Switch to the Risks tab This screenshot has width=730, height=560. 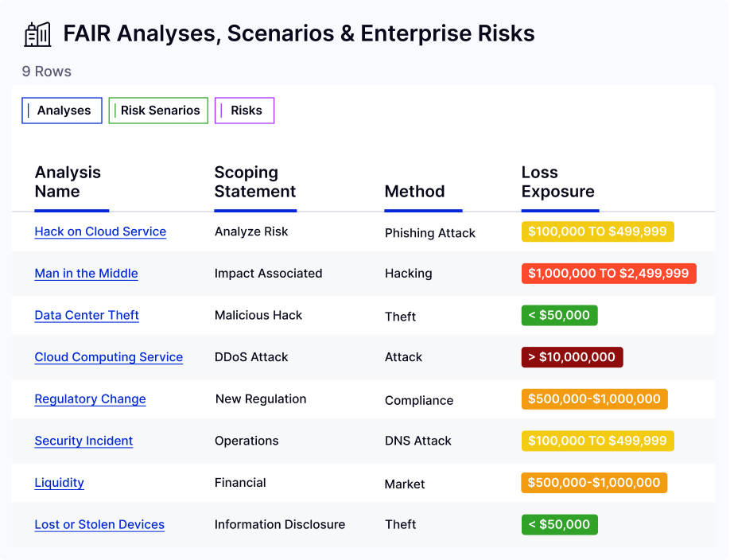(x=244, y=111)
